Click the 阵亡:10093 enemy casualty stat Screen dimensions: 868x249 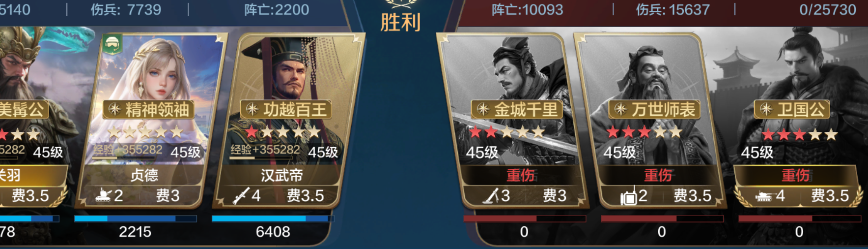point(528,10)
